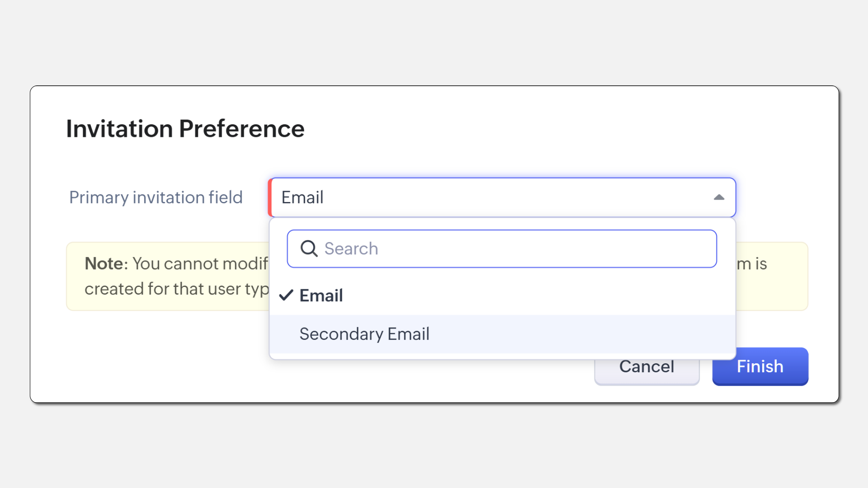Screen dimensions: 868x488
Task: Click the blue Finish button
Action: (x=760, y=366)
